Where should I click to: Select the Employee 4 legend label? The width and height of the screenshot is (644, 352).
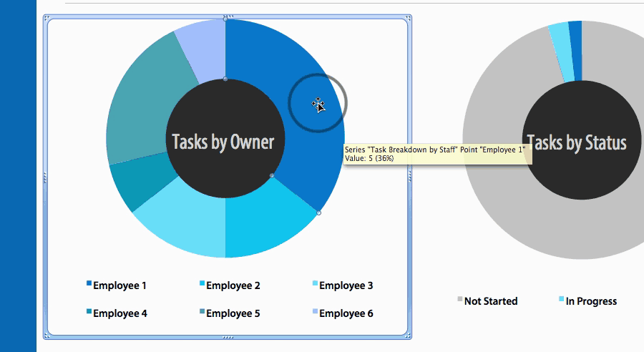[x=119, y=313]
